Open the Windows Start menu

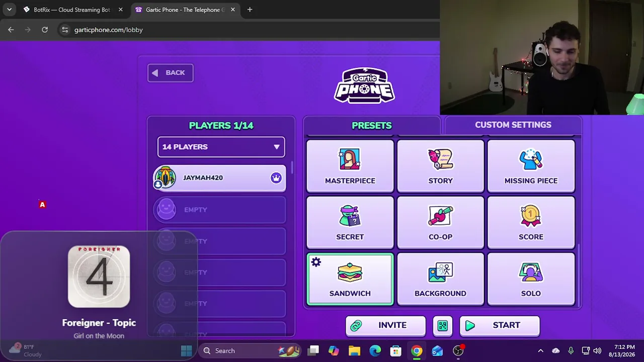tap(186, 351)
